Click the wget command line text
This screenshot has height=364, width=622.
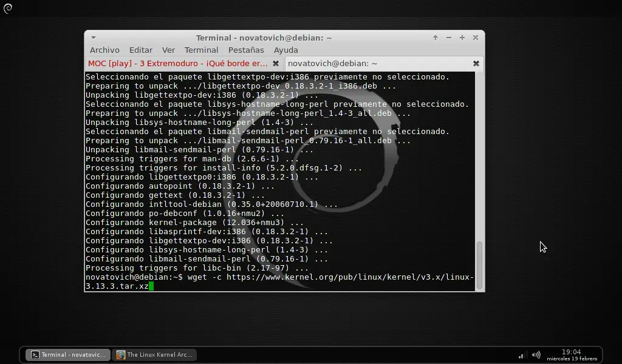[279, 281]
